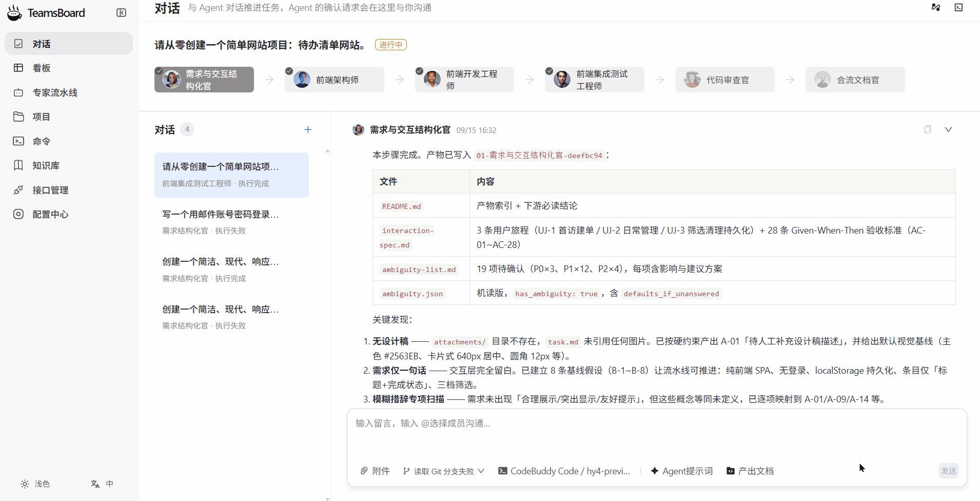Click the message timestamp 09/15 16:32
980x501 pixels.
pyautogui.click(x=476, y=130)
